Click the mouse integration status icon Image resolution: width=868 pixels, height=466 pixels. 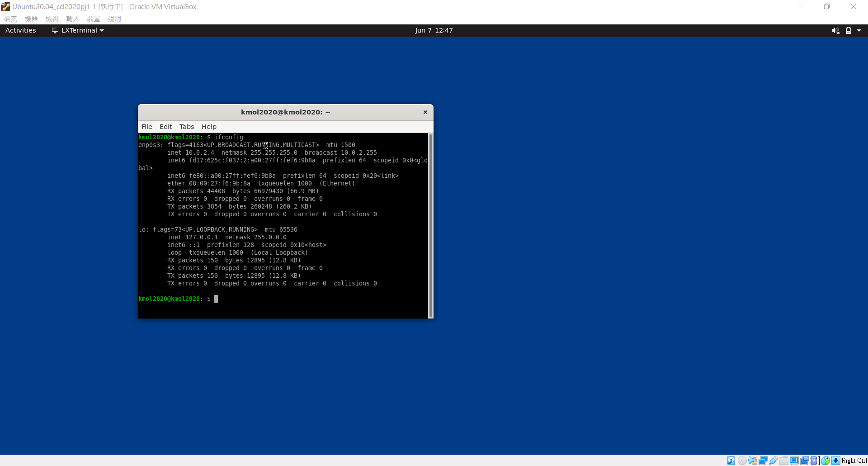[x=826, y=461]
